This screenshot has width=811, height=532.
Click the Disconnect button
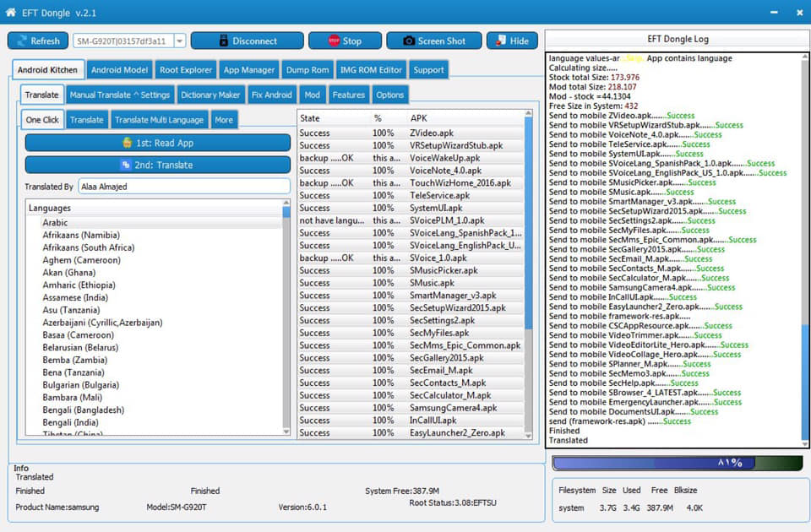tap(248, 41)
